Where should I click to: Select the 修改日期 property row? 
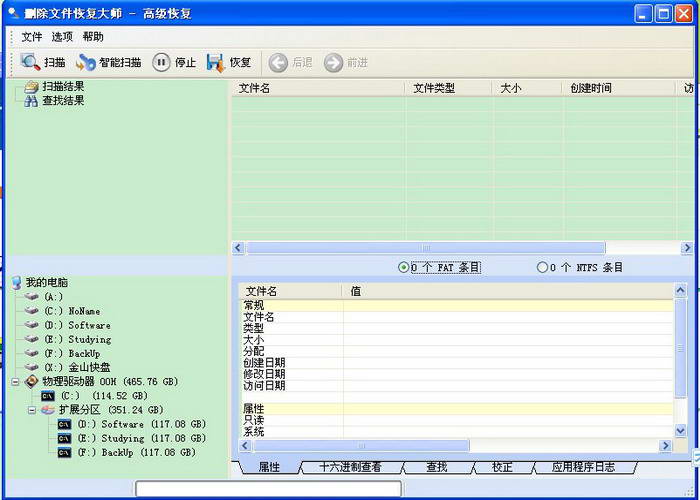click(x=457, y=374)
